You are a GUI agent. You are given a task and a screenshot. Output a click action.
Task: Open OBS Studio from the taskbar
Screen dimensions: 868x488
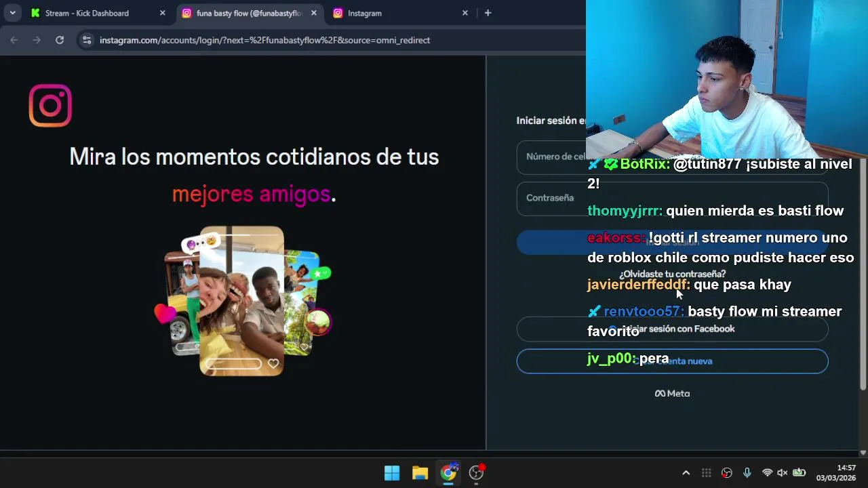tap(477, 473)
